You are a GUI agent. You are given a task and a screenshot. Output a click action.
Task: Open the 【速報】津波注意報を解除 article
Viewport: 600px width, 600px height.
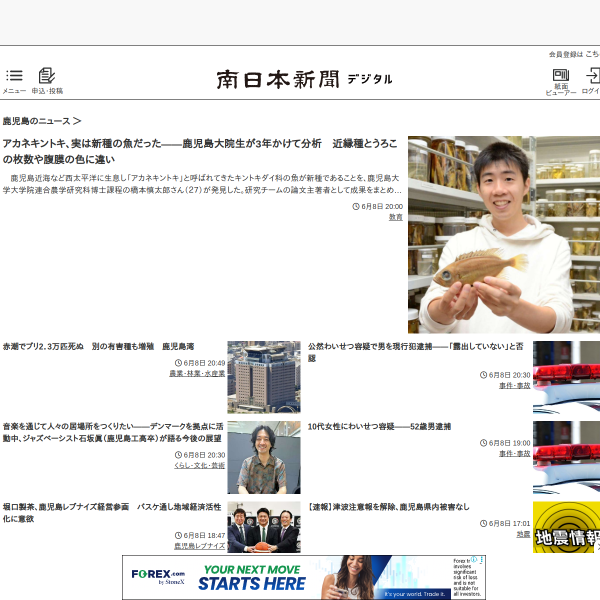click(388, 507)
